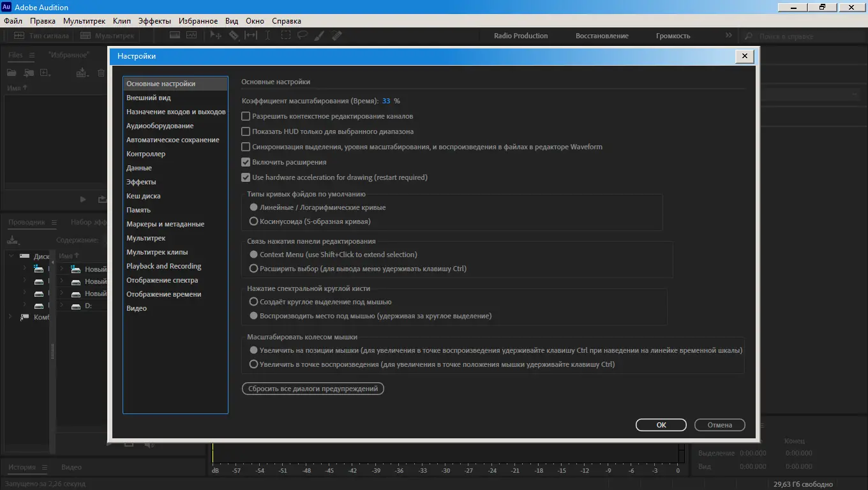Check the Синхронизация выделения checkbox
Viewport: 868px width, 490px height.
point(246,147)
